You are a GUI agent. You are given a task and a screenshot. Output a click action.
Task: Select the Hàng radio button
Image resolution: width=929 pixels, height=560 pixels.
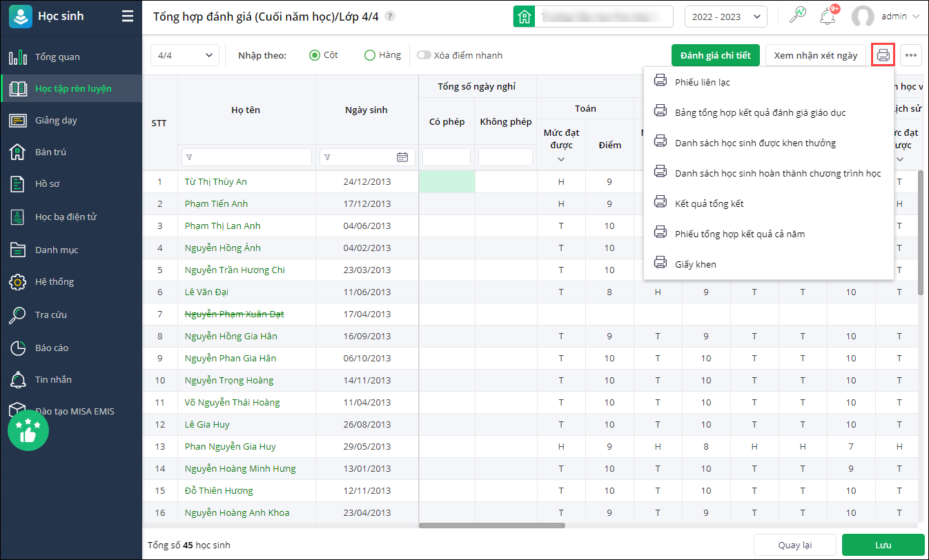click(x=370, y=55)
